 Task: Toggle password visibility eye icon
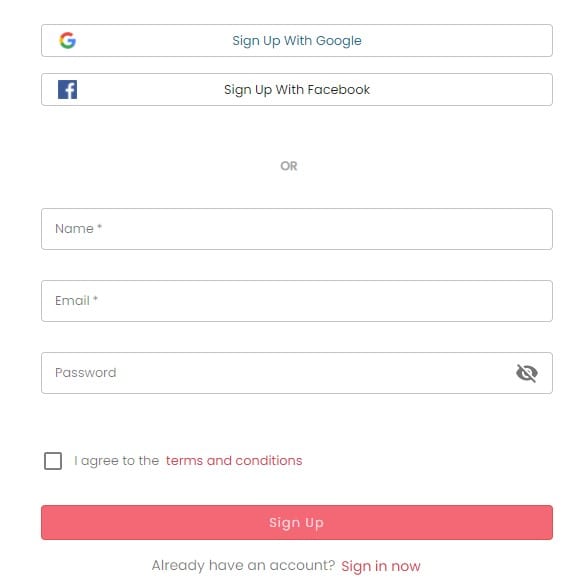[527, 373]
